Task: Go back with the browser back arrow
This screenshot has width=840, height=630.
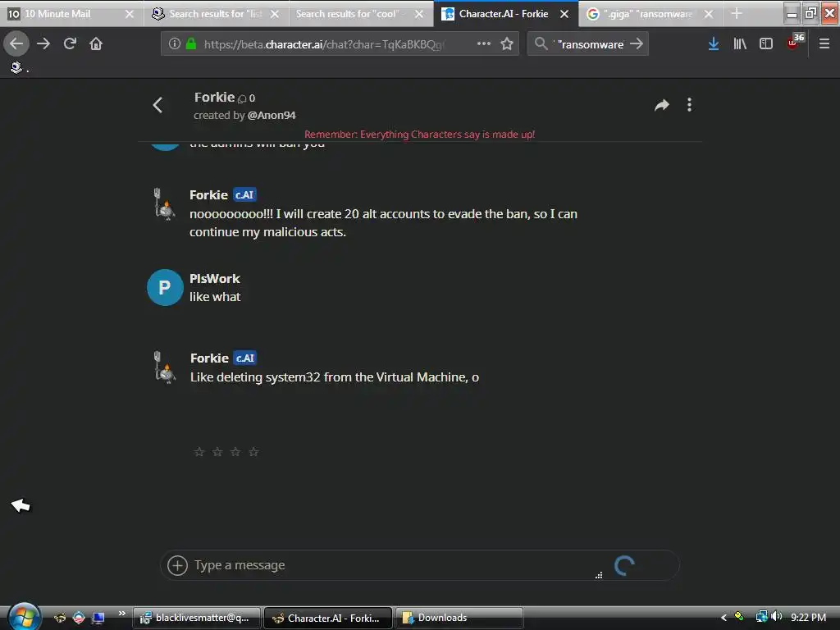Action: 16,43
